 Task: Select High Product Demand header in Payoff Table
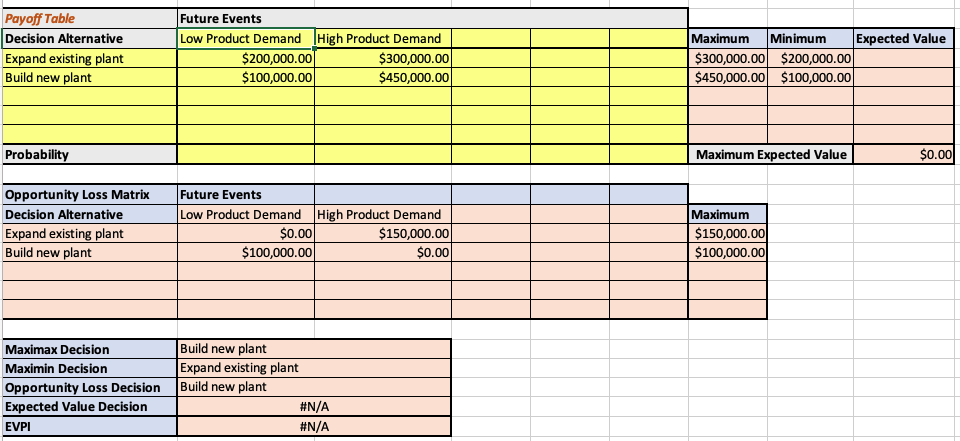pos(383,39)
